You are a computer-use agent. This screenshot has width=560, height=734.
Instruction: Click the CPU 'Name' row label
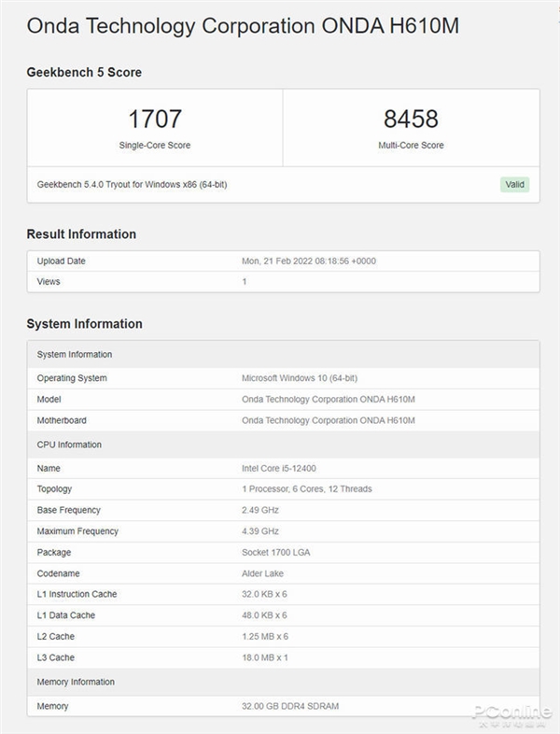49,468
